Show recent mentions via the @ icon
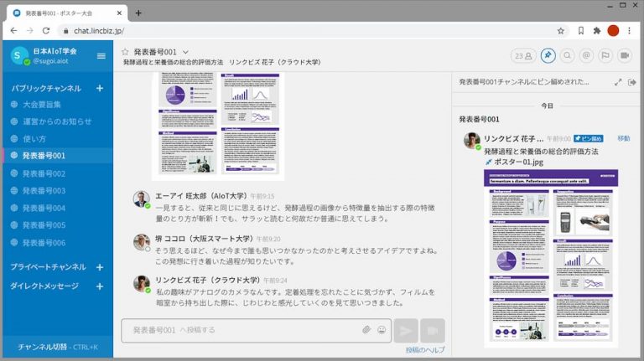The width and height of the screenshot is (644, 361). [x=587, y=56]
